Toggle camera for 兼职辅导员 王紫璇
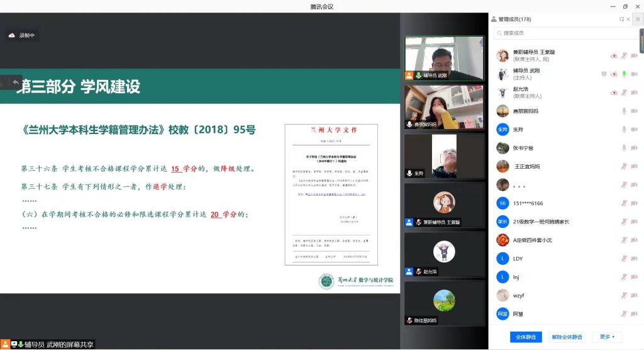The height and width of the screenshot is (350, 644). point(634,56)
